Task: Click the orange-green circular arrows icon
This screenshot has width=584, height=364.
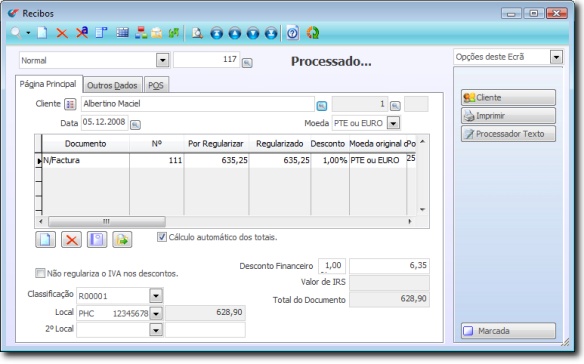Action: point(313,33)
